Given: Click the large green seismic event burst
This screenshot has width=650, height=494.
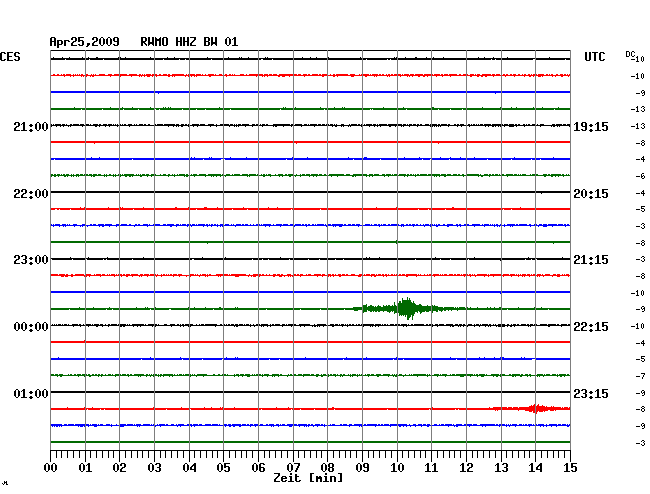Looking at the screenshot, I should tap(407, 308).
